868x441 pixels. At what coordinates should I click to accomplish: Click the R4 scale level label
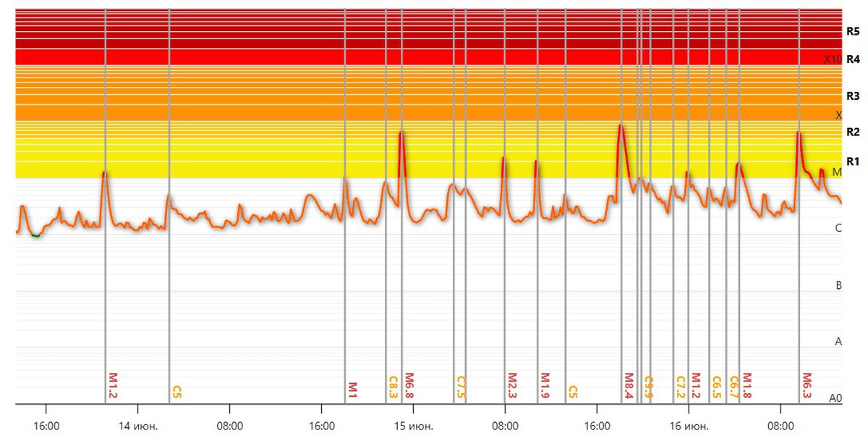(852, 59)
